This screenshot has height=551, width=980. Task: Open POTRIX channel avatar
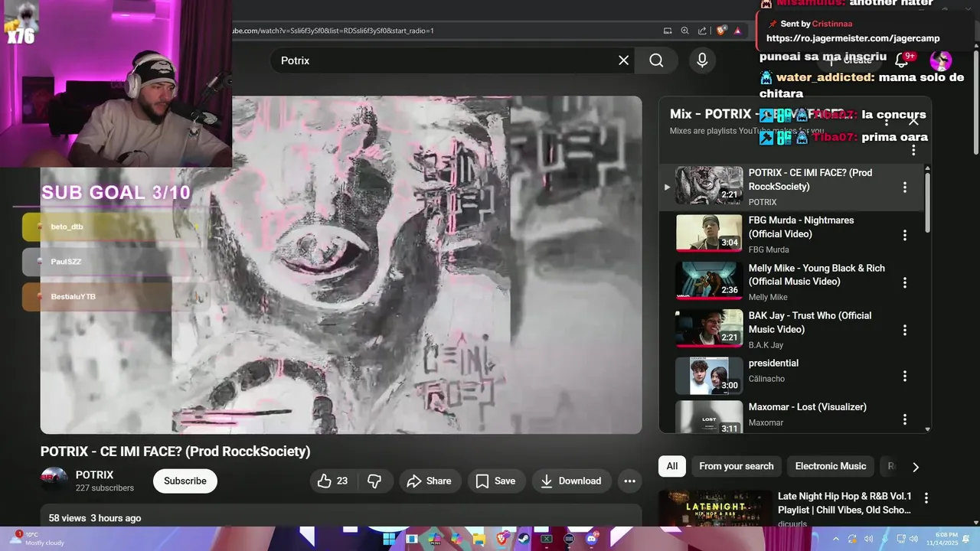pos(54,481)
